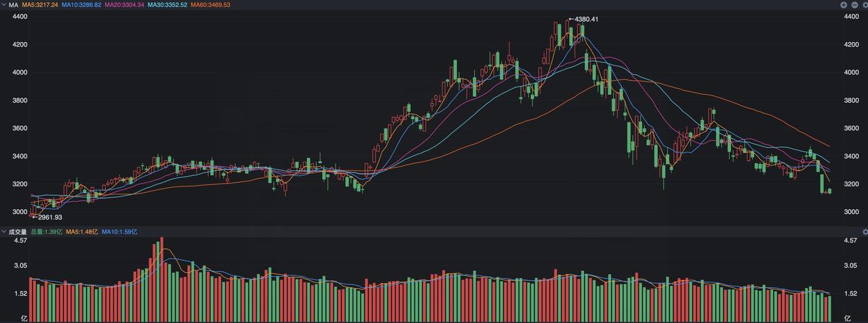Collapse the MA indicator chevron

[3, 5]
